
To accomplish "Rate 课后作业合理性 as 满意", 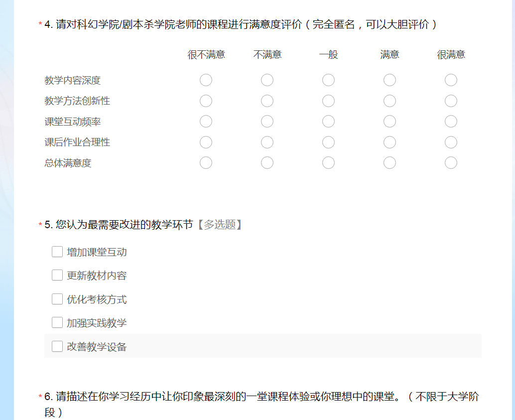I will click(x=389, y=142).
